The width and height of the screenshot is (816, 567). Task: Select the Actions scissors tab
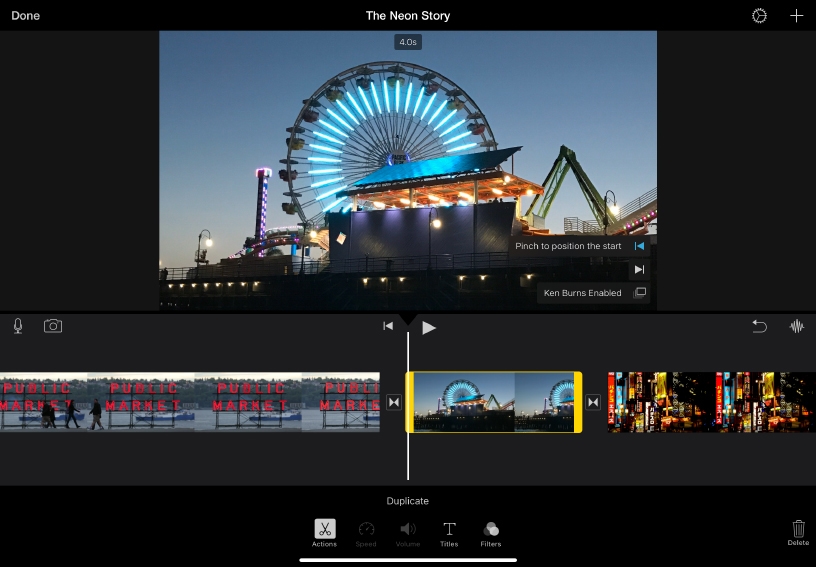[324, 532]
